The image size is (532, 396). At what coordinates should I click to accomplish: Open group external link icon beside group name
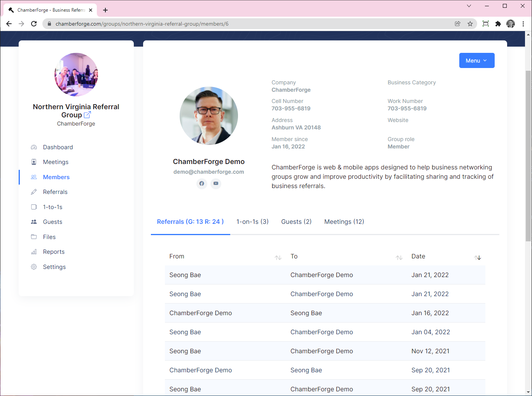click(87, 115)
